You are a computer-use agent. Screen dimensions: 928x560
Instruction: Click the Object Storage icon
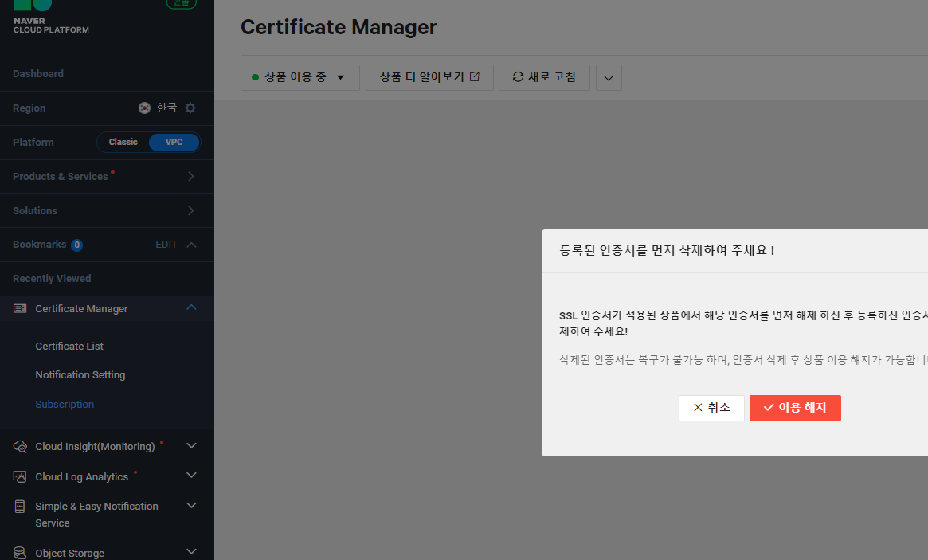(x=20, y=553)
